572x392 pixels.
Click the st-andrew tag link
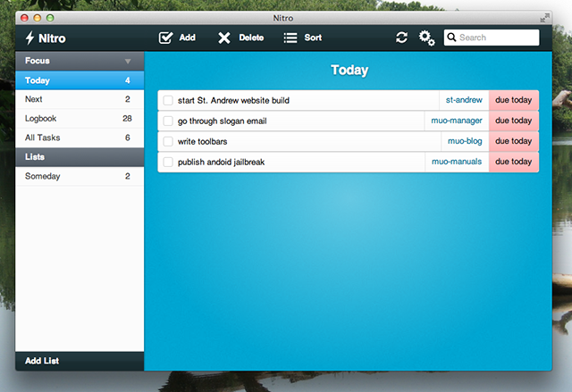click(464, 100)
